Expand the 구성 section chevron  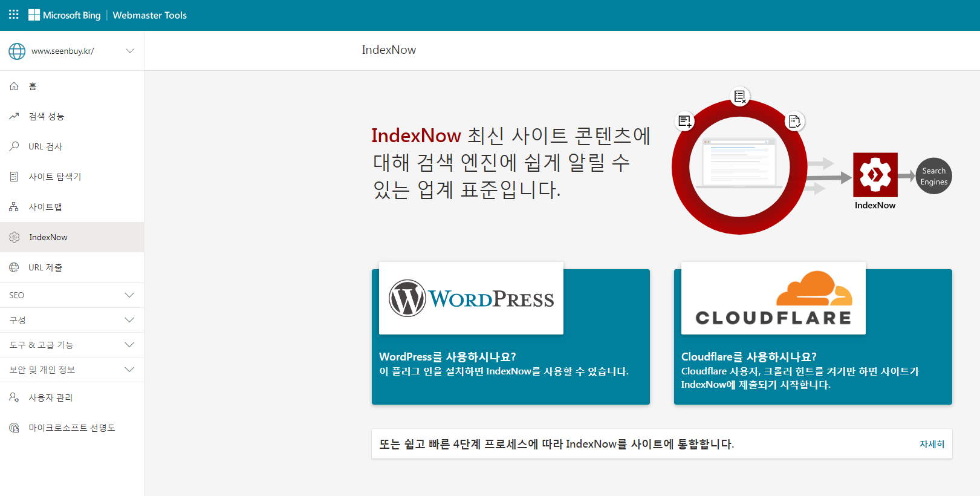(129, 320)
